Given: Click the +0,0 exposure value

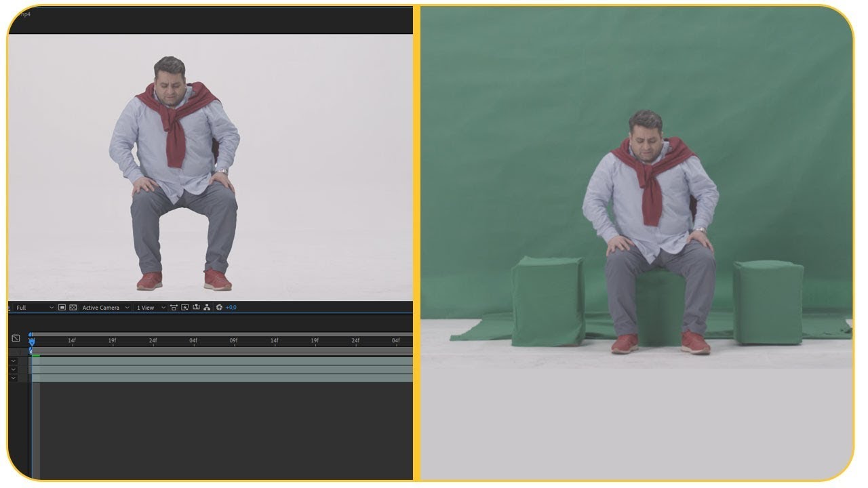Looking at the screenshot, I should (x=231, y=308).
